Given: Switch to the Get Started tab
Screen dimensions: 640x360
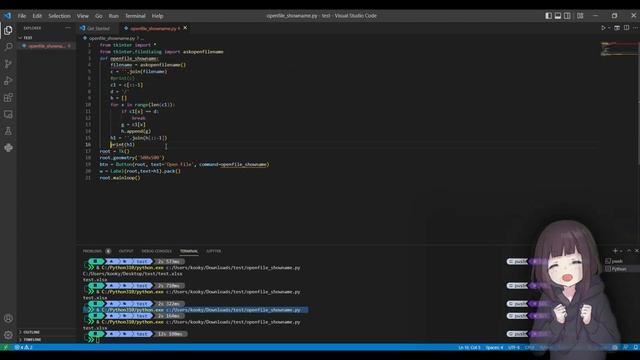Looking at the screenshot, I should tap(97, 28).
